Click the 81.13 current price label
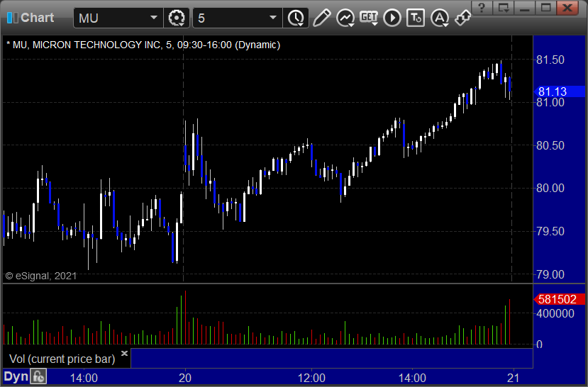 tap(558, 91)
